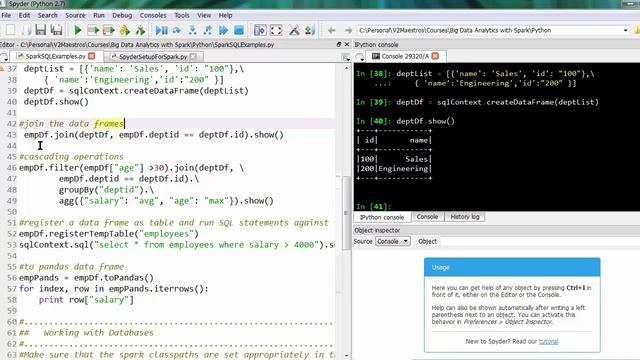The image size is (640, 360).
Task: Click the editor scrollbar down arrow
Action: (347, 356)
